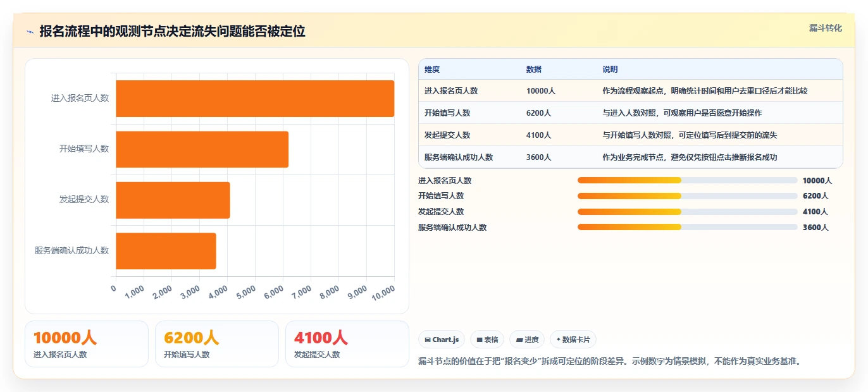Click the 漏斗转化 tag in header

(825, 28)
